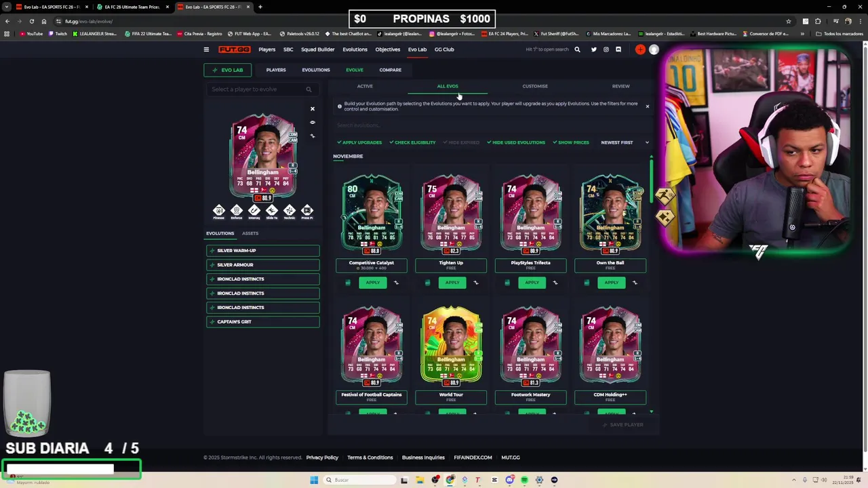Click compare arrows next to Own the Ball Apply
Image resolution: width=868 pixels, height=488 pixels.
635,283
